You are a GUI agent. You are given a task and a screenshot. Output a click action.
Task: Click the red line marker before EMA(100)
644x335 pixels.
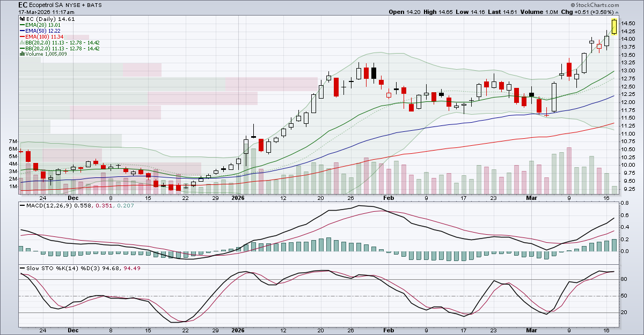click(x=21, y=36)
